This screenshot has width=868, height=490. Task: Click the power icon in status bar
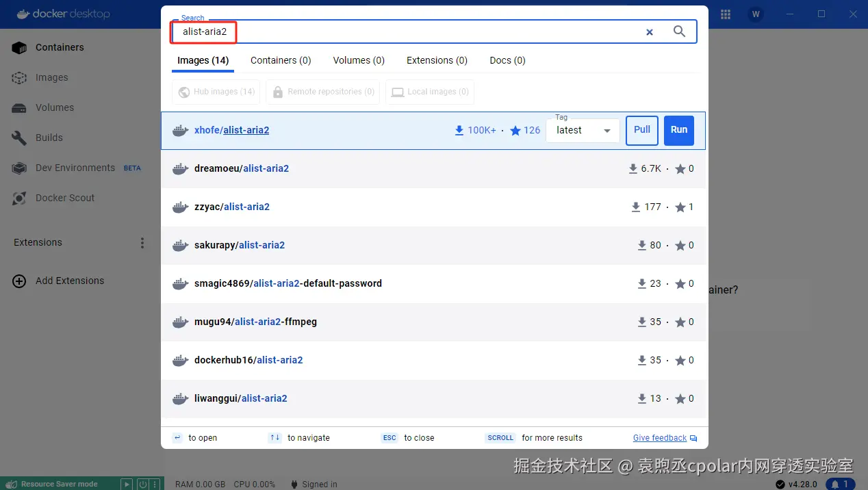[142, 484]
